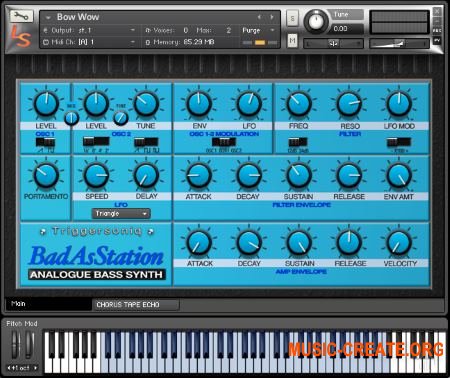The image size is (450, 378).
Task: Switch to the Main tab
Action: [x=49, y=304]
